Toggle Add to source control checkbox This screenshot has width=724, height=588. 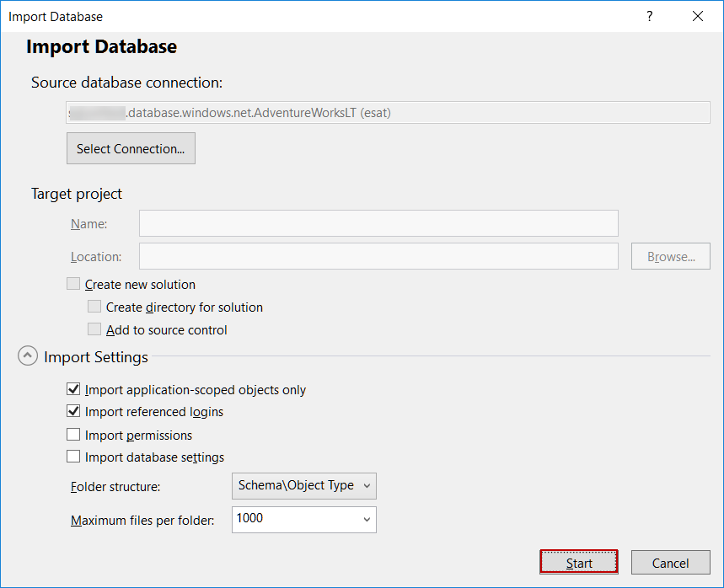coord(94,330)
